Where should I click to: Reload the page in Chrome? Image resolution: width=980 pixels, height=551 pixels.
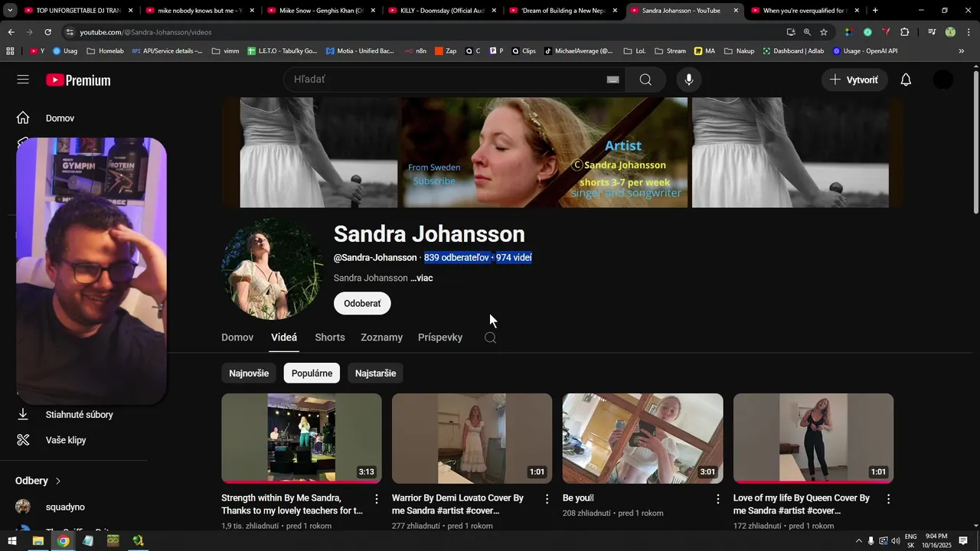coord(47,32)
